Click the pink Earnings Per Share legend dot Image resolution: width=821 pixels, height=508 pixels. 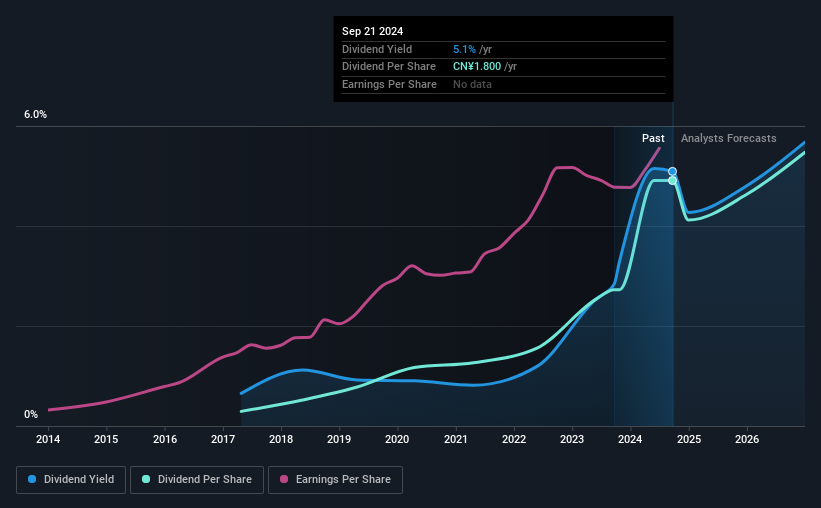(284, 479)
